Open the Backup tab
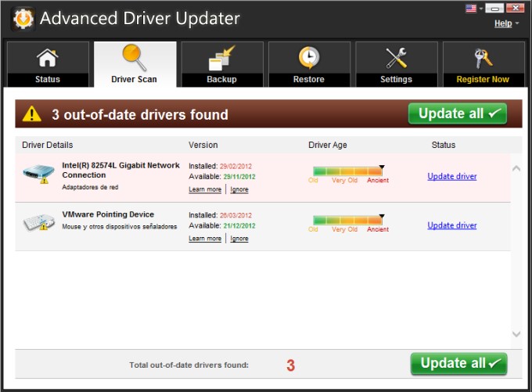The height and width of the screenshot is (392, 532). click(x=222, y=64)
